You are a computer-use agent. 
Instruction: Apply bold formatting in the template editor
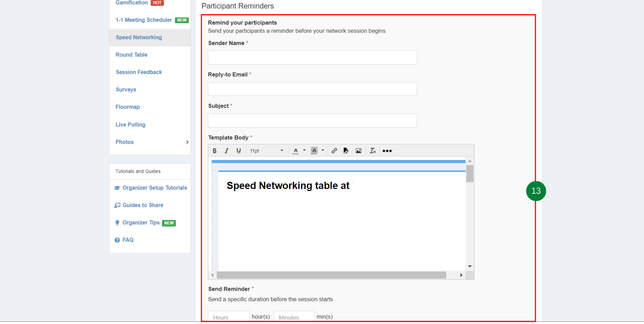coord(215,151)
